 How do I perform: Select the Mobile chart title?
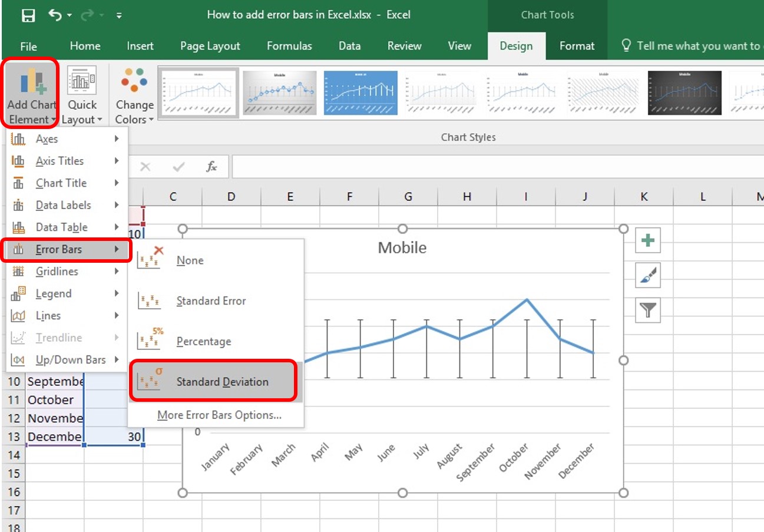(x=402, y=247)
